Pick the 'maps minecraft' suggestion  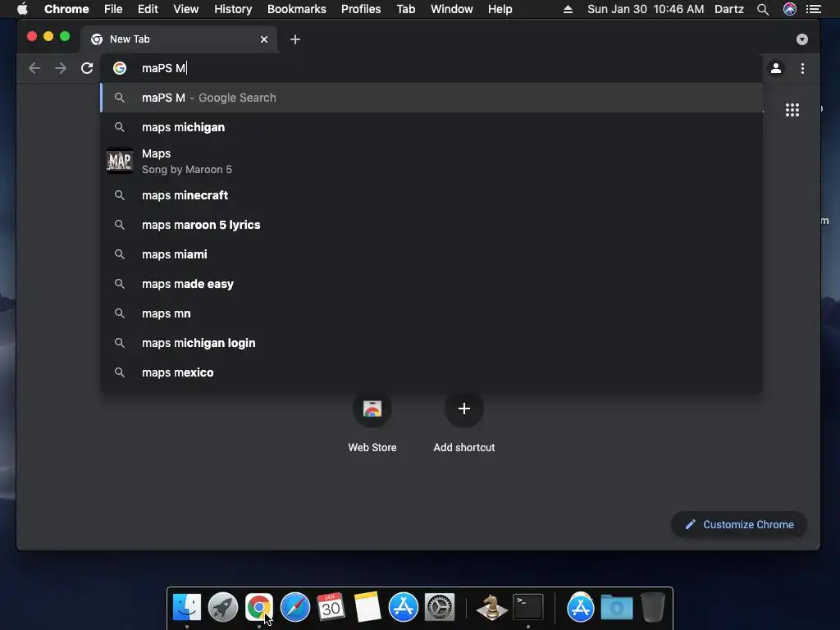431,195
